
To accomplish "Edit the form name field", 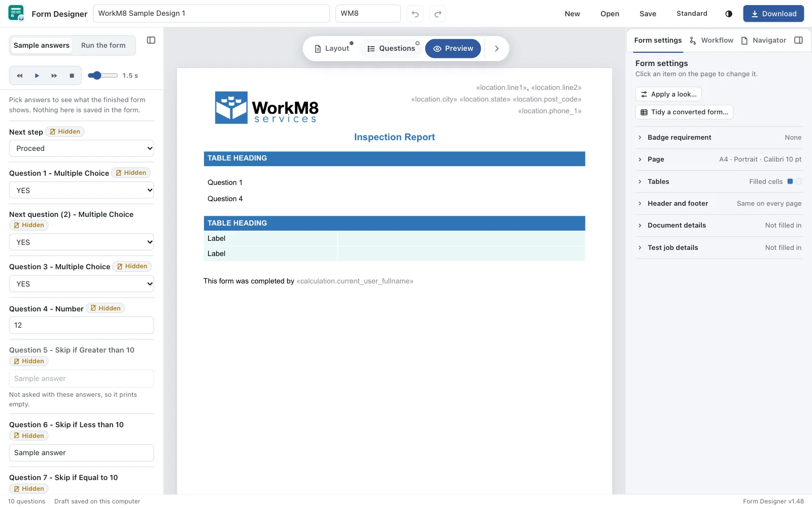I will click(x=211, y=14).
